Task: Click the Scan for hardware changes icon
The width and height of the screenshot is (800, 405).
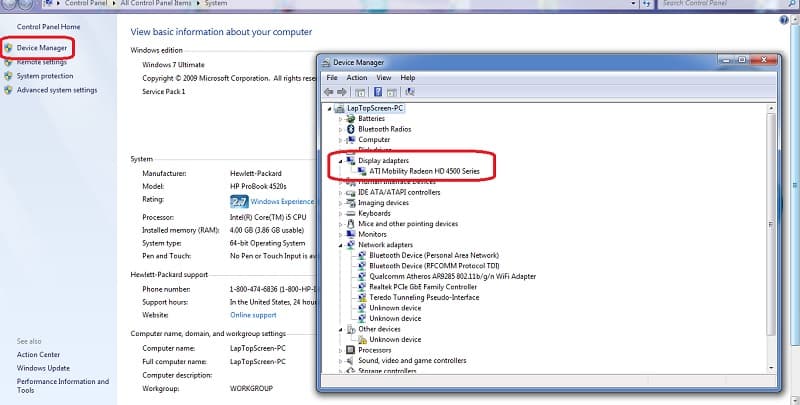Action: (x=410, y=92)
